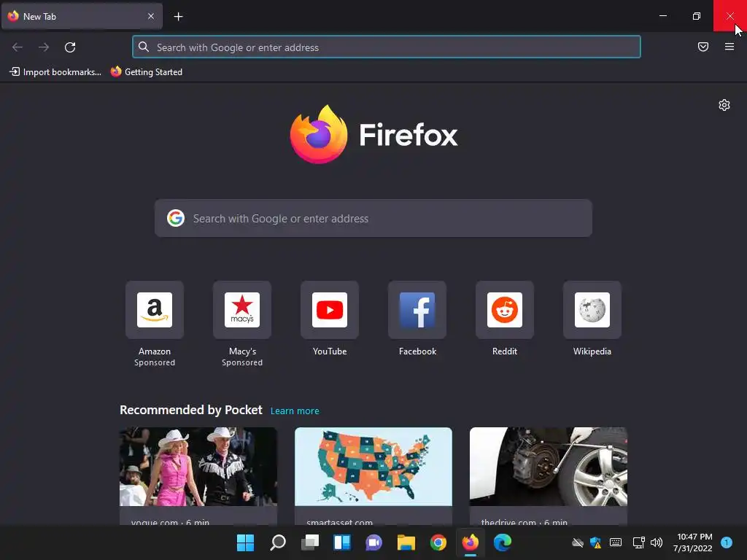
Task: Launch Microsoft Edge from taskbar
Action: click(503, 542)
